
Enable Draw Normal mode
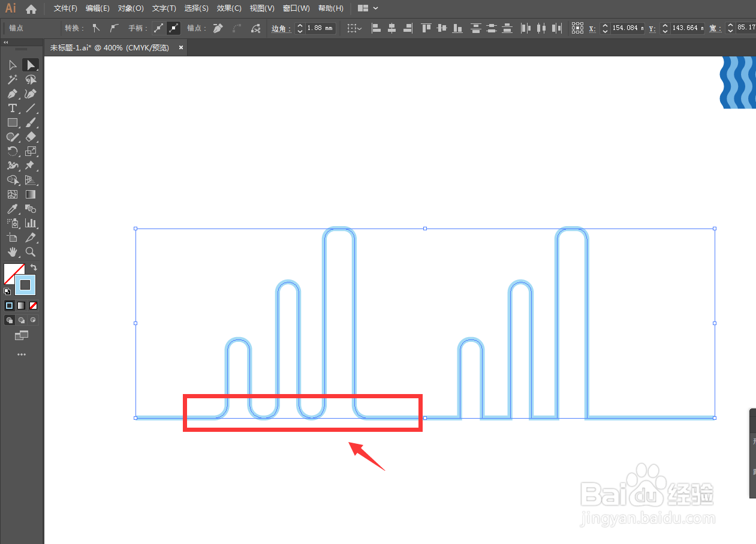pyautogui.click(x=10, y=320)
